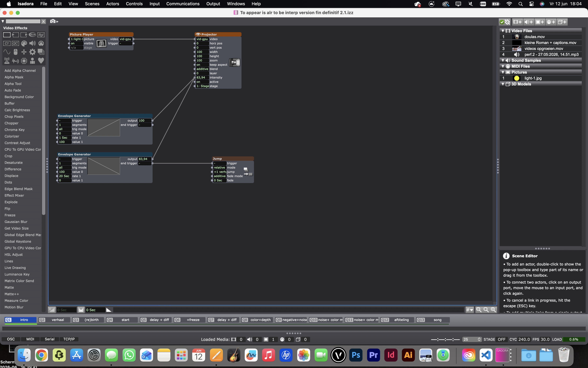Select the video source actor group icon

(x=15, y=35)
